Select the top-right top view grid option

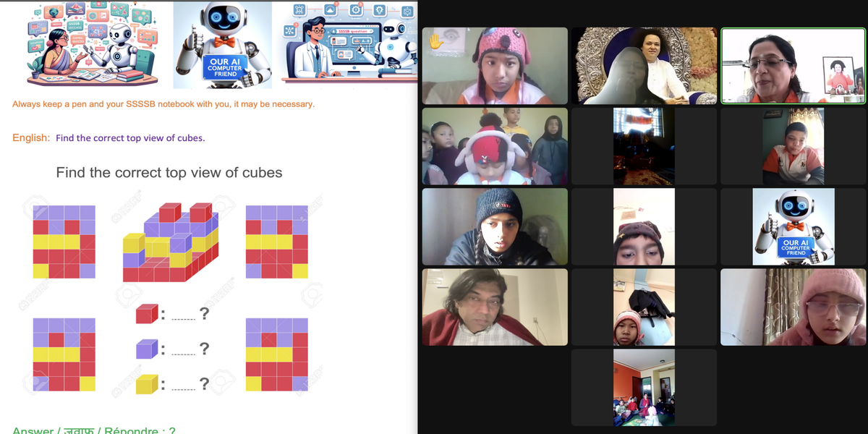277,242
